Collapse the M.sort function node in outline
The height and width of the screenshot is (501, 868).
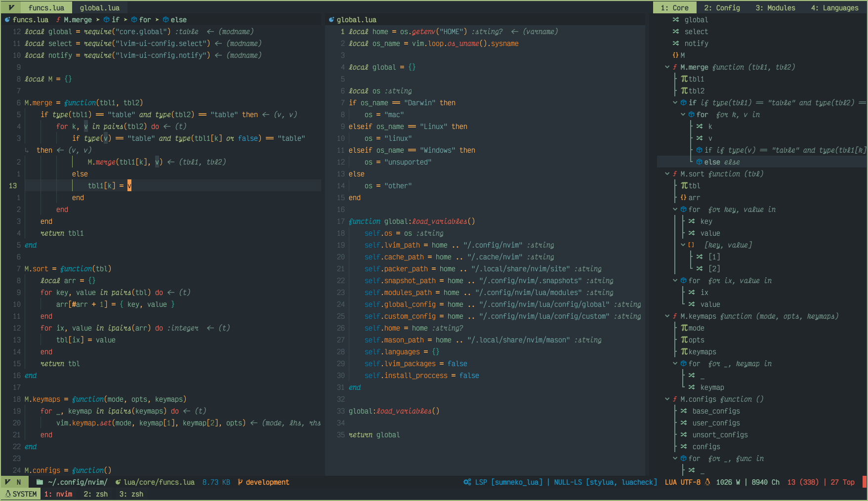tap(667, 174)
